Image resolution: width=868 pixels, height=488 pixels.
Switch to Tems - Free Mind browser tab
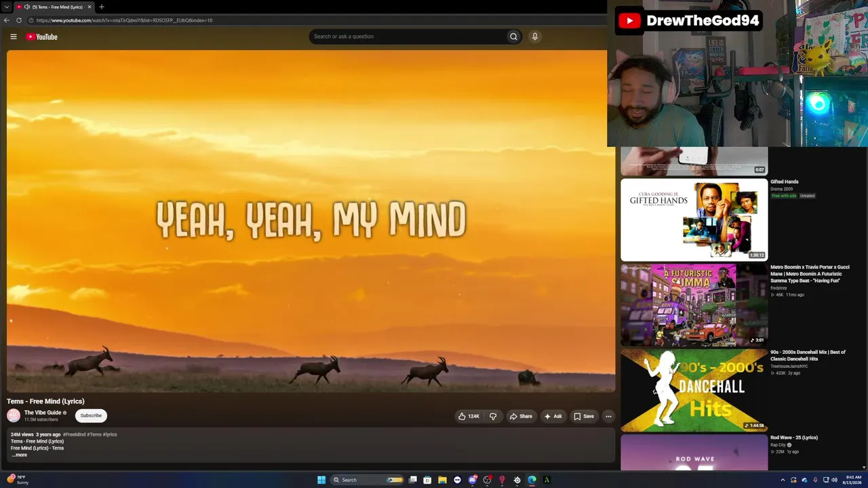click(54, 7)
